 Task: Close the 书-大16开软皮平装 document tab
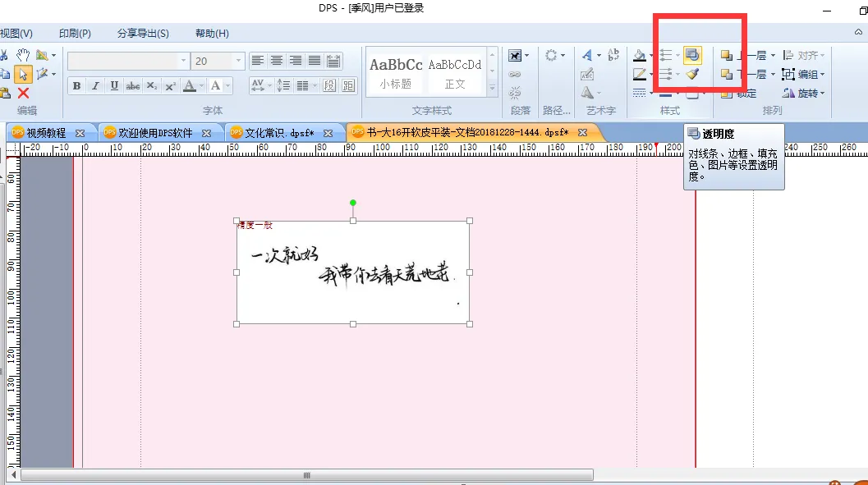[x=582, y=133]
